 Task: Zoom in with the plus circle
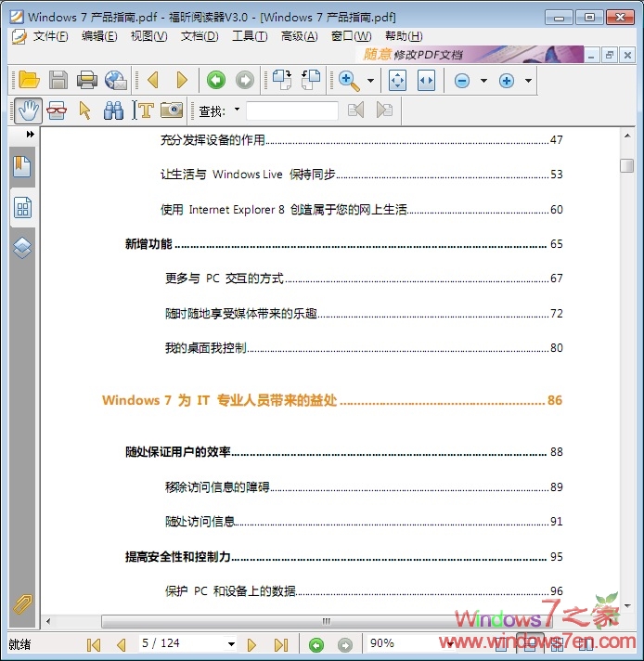(506, 81)
